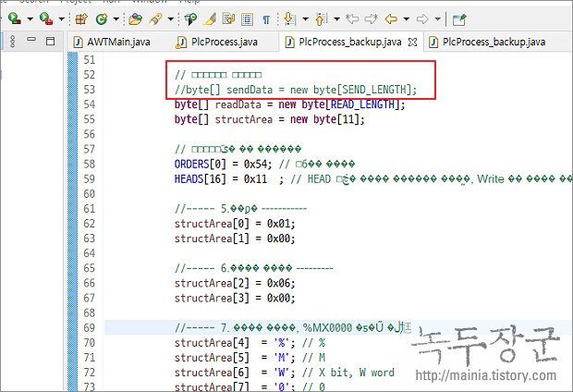The width and height of the screenshot is (573, 392).
Task: Switch to the AWTMain.java tab
Action: (x=112, y=42)
